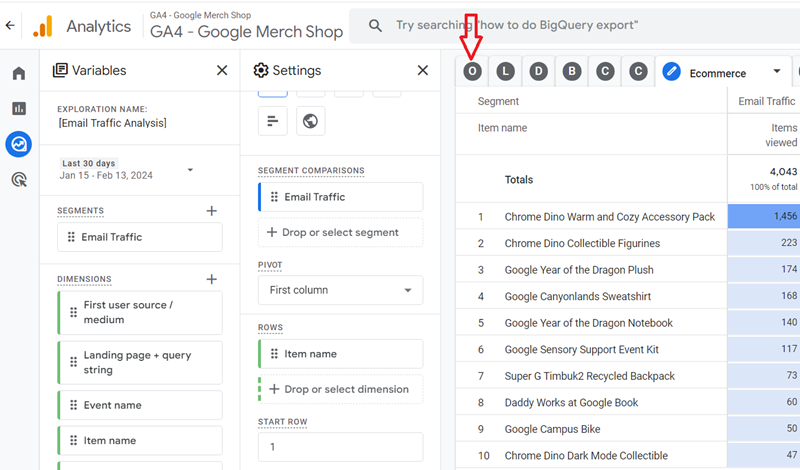Click the Start Row input field
The image size is (800, 470).
click(341, 447)
